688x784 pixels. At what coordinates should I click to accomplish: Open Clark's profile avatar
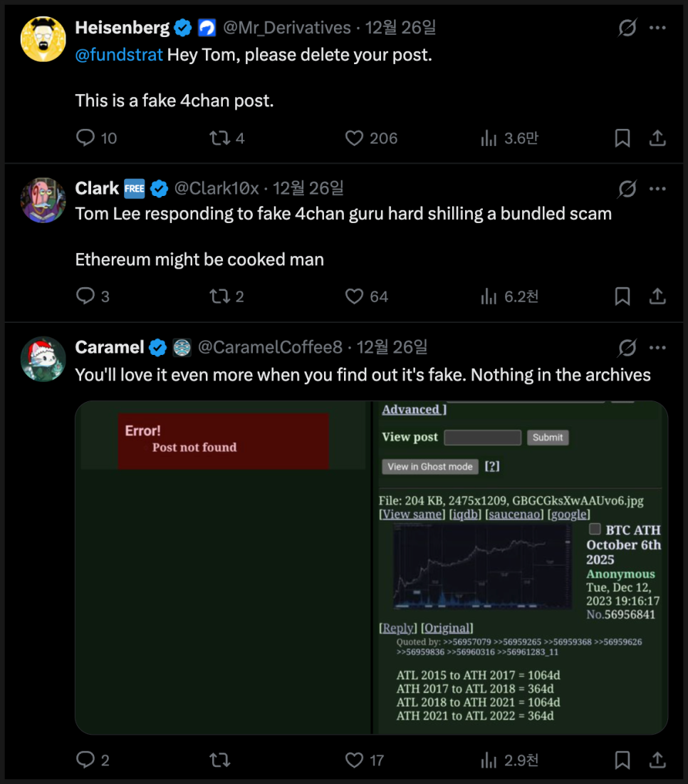(43, 200)
